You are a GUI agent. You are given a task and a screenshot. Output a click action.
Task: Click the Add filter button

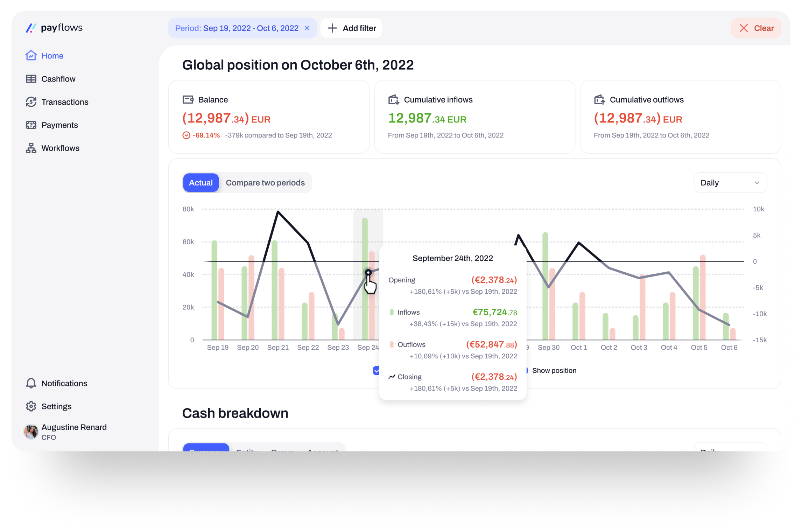click(x=352, y=28)
